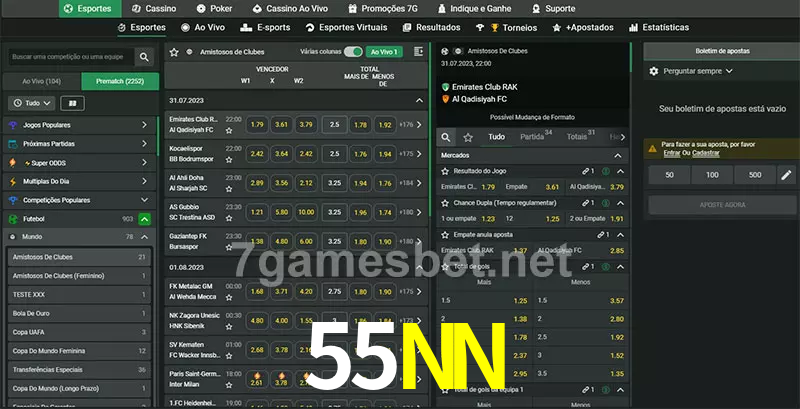Viewport: 800px width, 409px height.
Task: Click the pencil icon to edit stakes
Action: click(786, 175)
